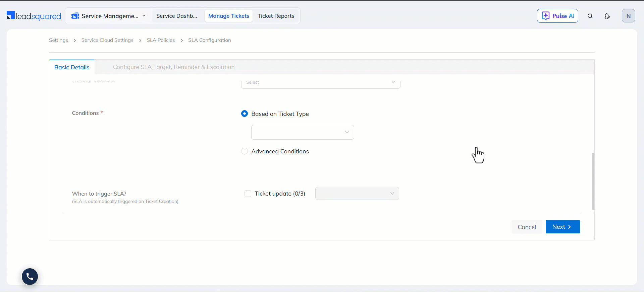Go to Service Cloud Settings breadcrumb
Screen dimensions: 644x292
point(107,40)
